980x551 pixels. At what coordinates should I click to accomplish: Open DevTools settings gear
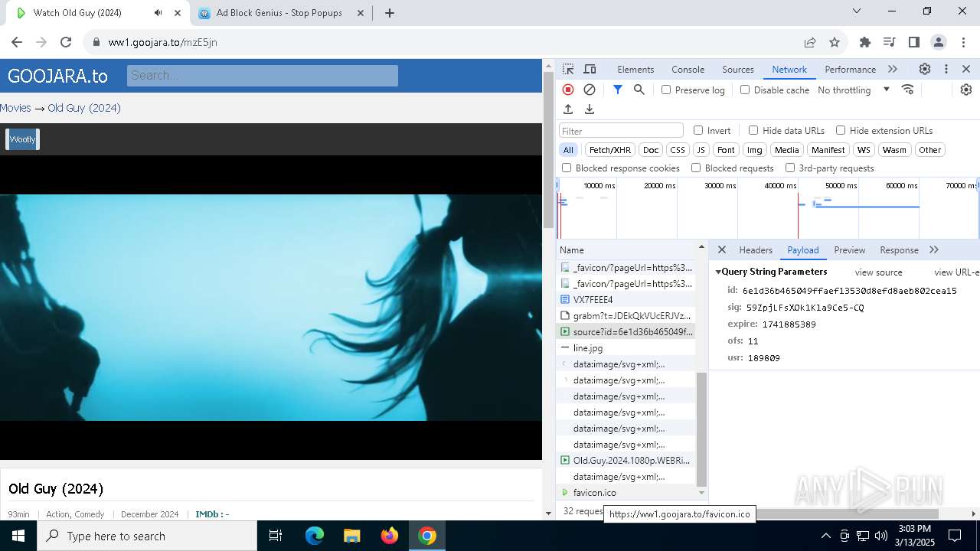pyautogui.click(x=925, y=69)
